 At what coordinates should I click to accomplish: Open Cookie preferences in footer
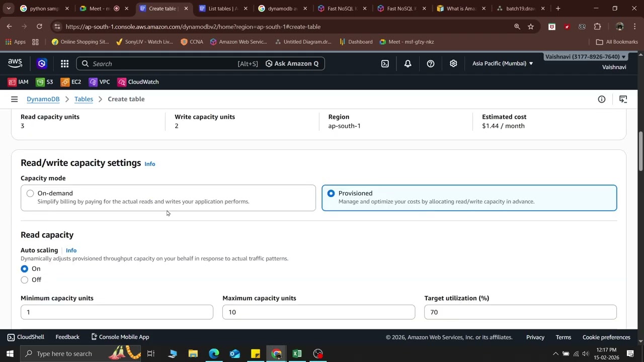coord(606,337)
